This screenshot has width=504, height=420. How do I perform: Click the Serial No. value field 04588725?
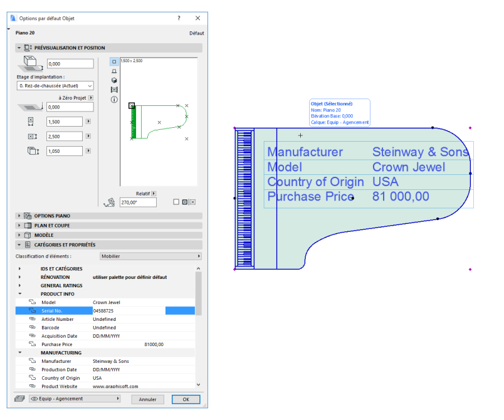[x=129, y=311]
